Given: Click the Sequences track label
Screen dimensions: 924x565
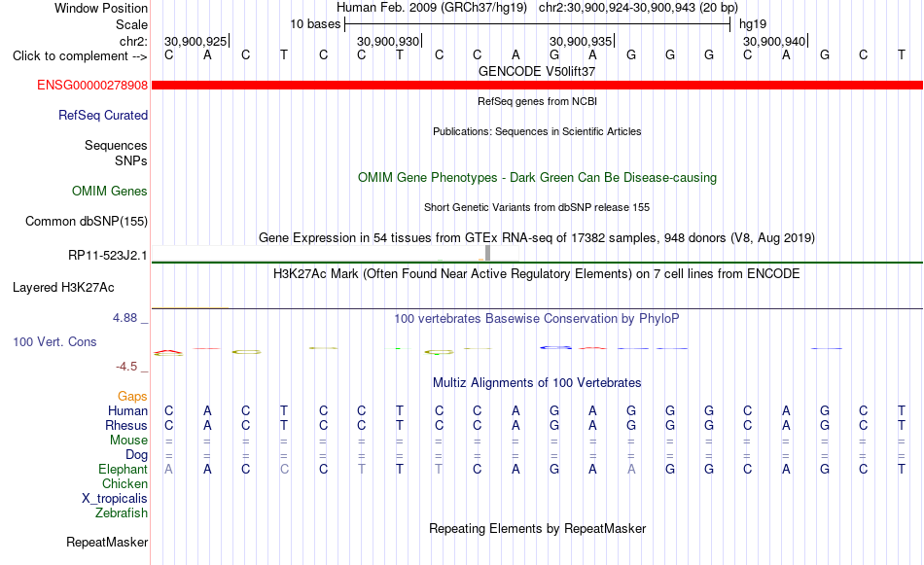Looking at the screenshot, I should coord(116,146).
